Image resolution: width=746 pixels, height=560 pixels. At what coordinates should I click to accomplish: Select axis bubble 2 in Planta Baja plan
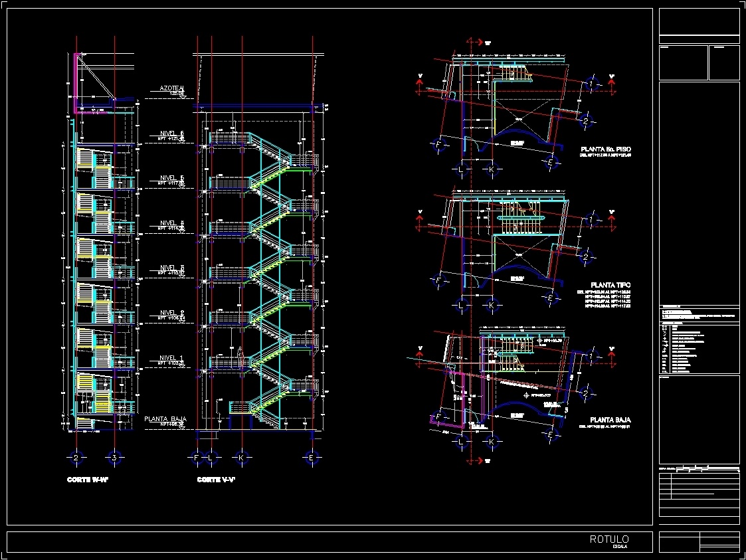click(586, 393)
